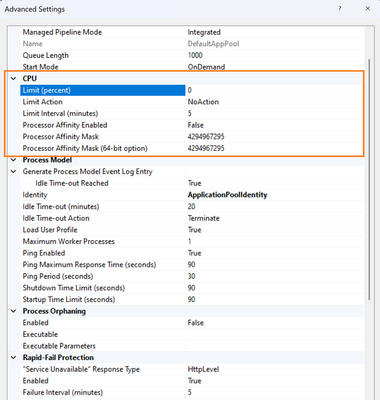The width and height of the screenshot is (380, 400).
Task: Collapse the Rapid-Fail Protection section
Action: click(14, 358)
